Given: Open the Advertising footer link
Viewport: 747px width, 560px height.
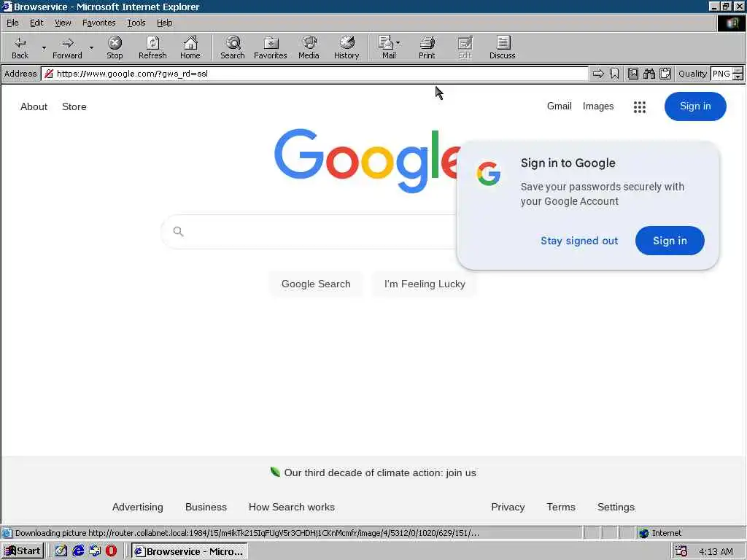Looking at the screenshot, I should tap(137, 507).
